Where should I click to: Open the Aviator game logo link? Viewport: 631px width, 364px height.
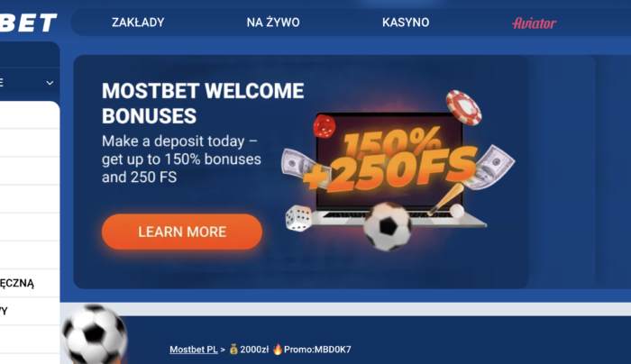point(534,23)
